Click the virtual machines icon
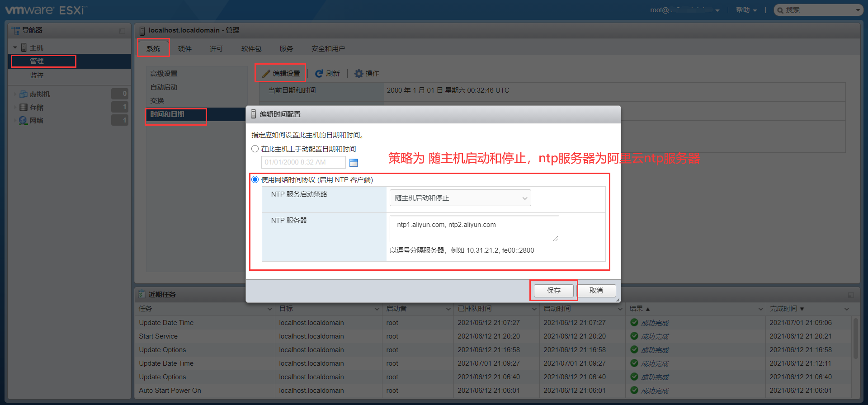868x405 pixels. (24, 94)
